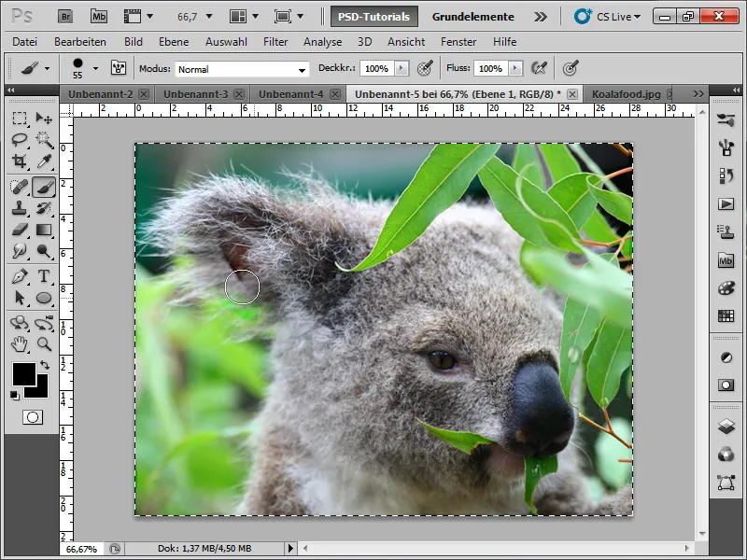Show more workspaces with double chevron

pyautogui.click(x=541, y=17)
